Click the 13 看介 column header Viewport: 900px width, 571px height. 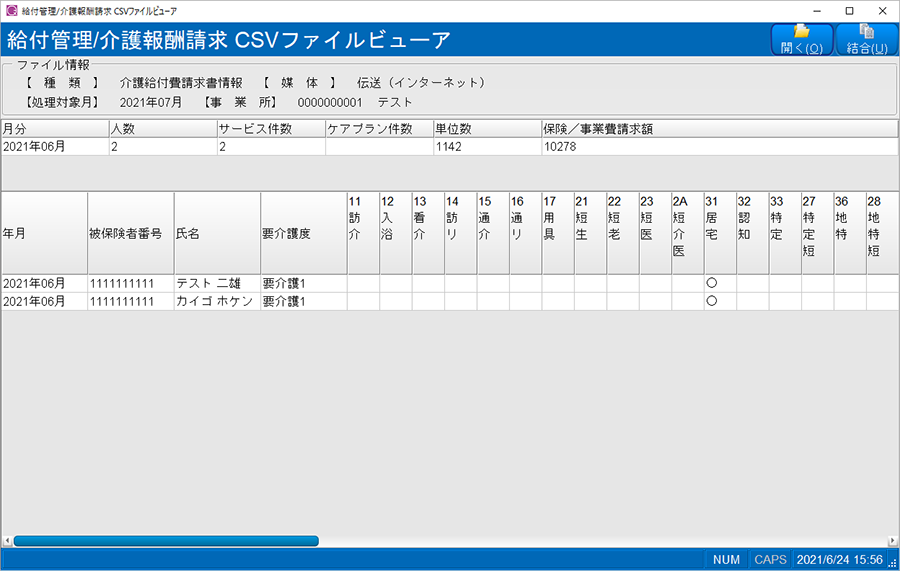428,233
